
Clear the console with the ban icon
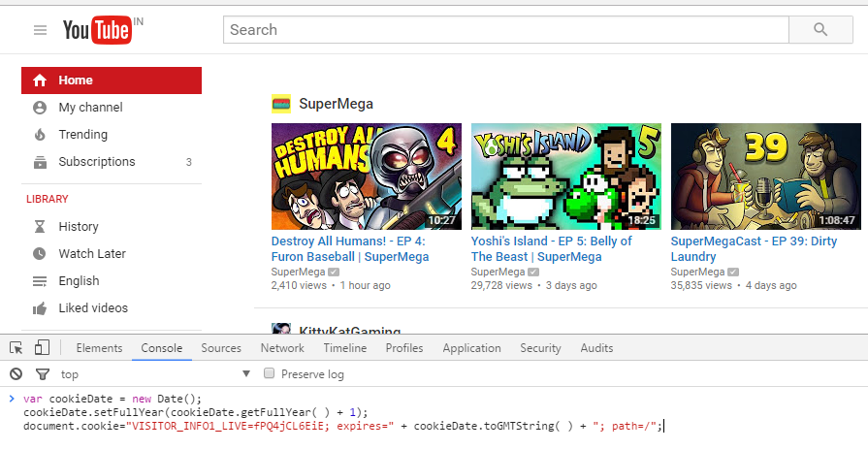(16, 374)
